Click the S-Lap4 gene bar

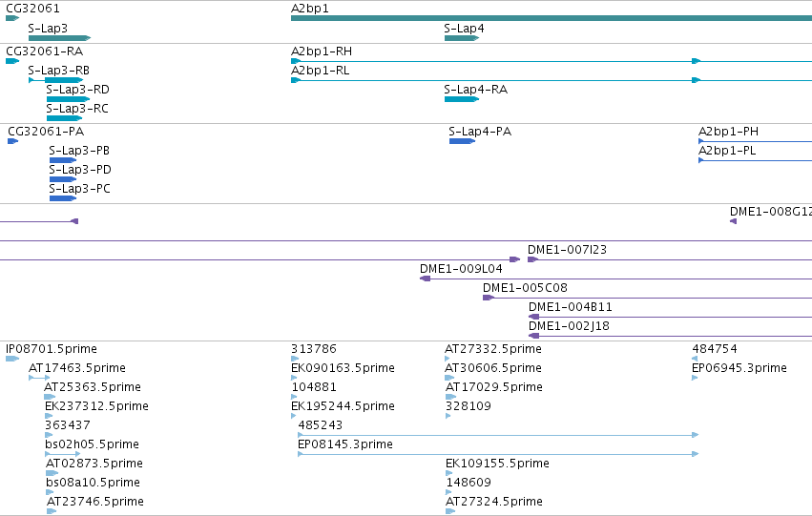(x=462, y=38)
